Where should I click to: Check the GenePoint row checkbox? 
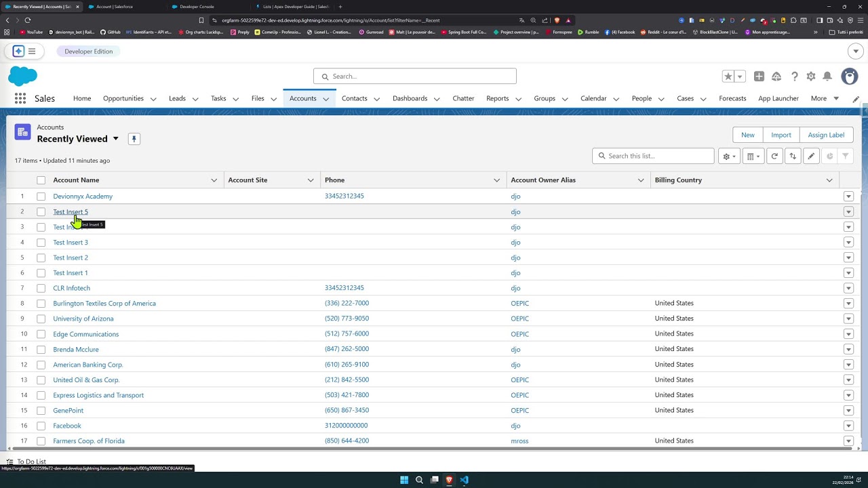41,411
